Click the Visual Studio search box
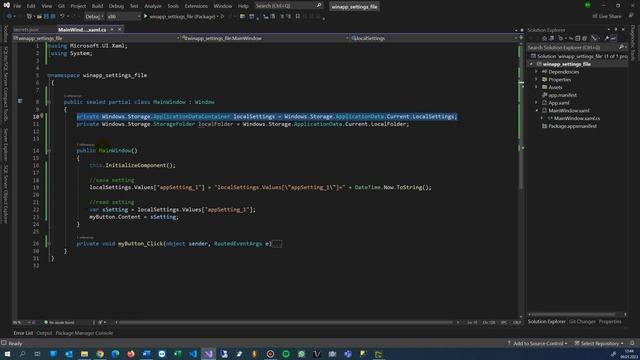Image resolution: width=640 pixels, height=360 pixels. pos(289,6)
